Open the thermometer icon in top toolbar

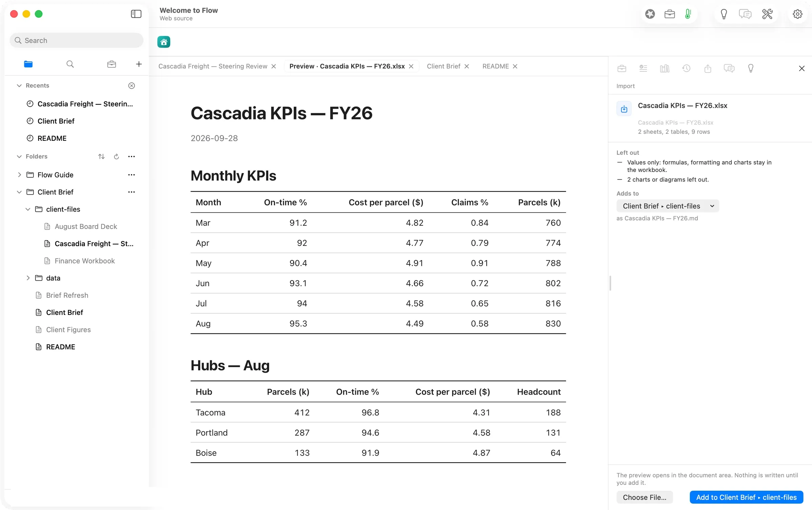point(688,14)
